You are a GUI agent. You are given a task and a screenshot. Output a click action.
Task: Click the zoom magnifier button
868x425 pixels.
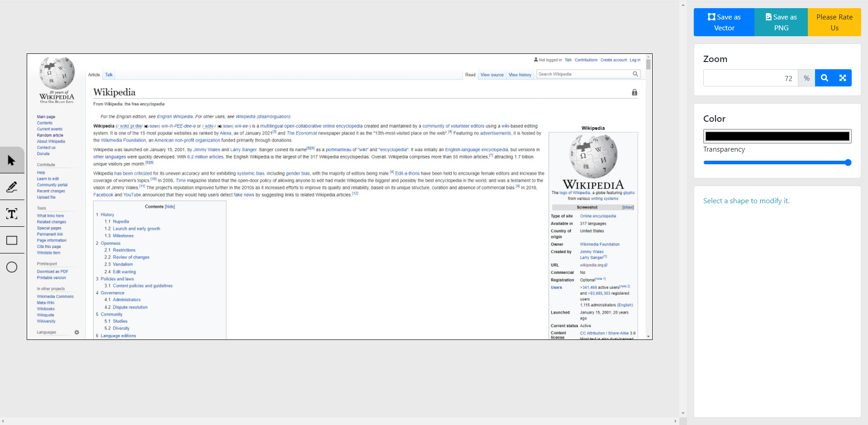click(824, 78)
